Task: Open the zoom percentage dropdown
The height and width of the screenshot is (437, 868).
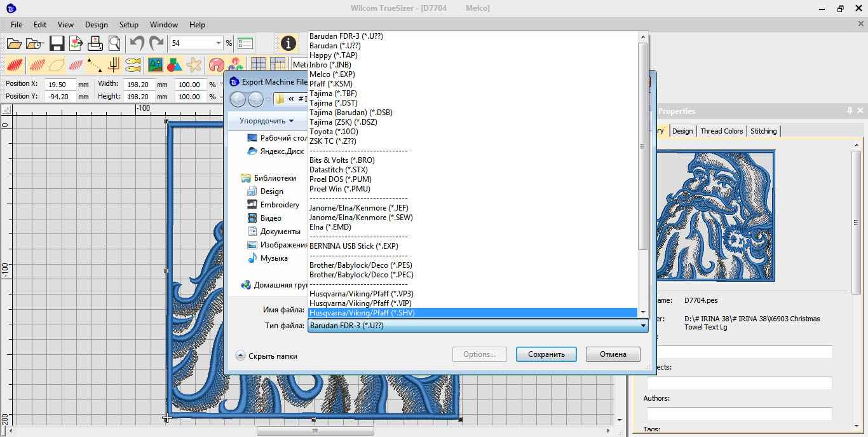Action: pyautogui.click(x=219, y=43)
